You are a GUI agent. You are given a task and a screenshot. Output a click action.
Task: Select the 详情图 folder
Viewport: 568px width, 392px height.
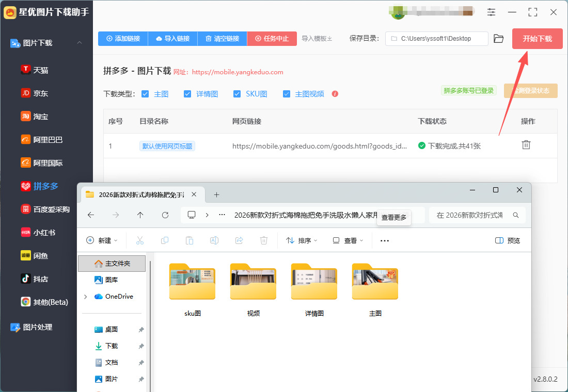pos(314,290)
